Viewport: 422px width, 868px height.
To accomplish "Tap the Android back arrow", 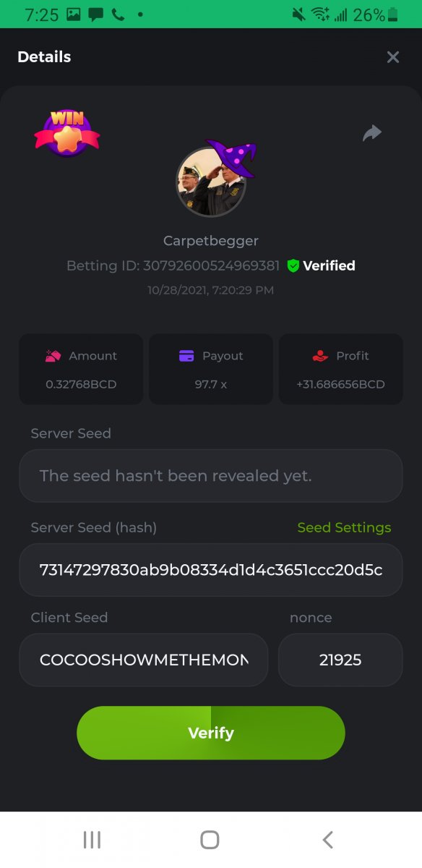I will click(x=327, y=839).
